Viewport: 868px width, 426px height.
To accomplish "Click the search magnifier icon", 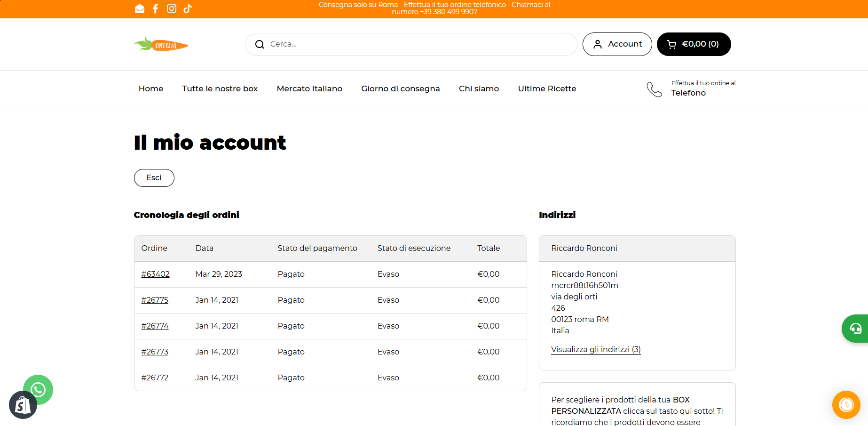I will 260,44.
